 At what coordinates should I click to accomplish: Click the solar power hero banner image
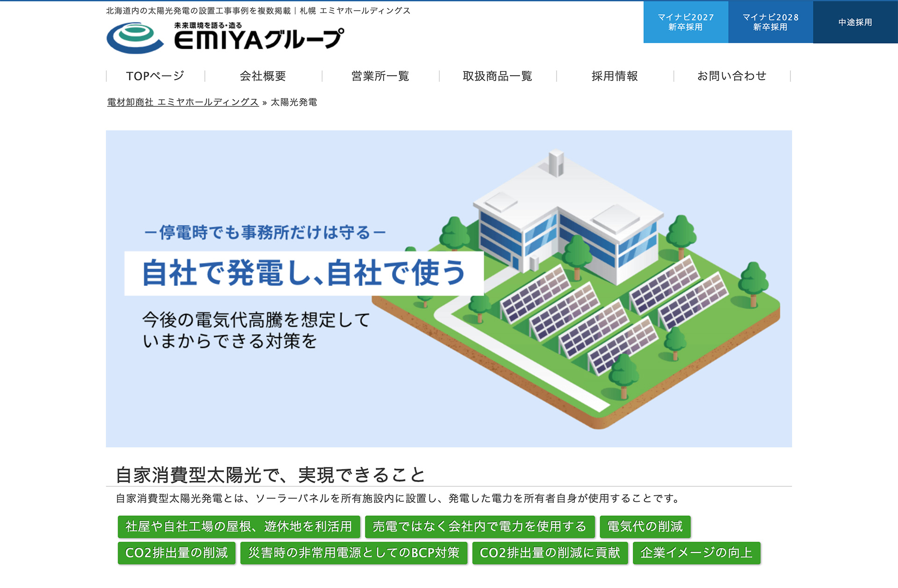click(x=449, y=289)
